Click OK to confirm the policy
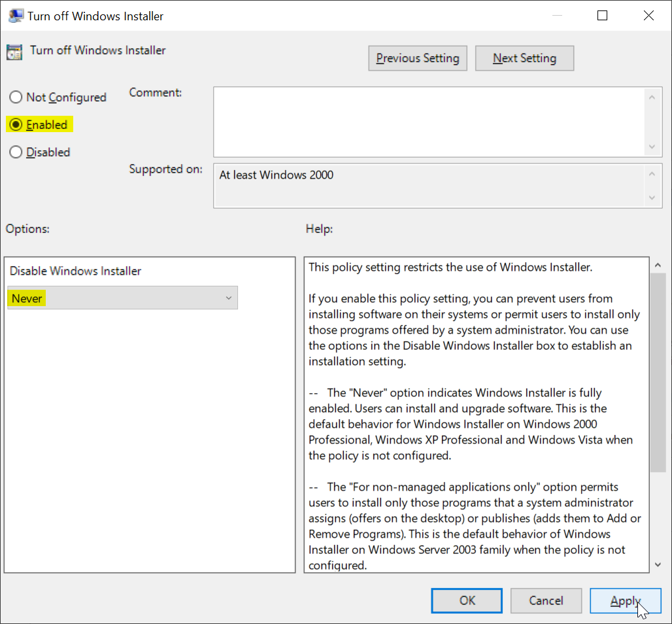Image resolution: width=672 pixels, height=624 pixels. [x=467, y=600]
